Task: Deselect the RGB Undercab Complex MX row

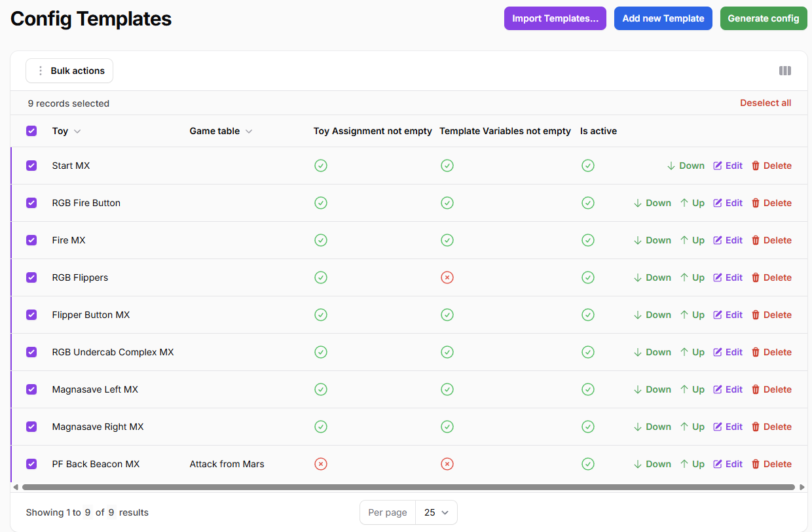Action: 31,352
